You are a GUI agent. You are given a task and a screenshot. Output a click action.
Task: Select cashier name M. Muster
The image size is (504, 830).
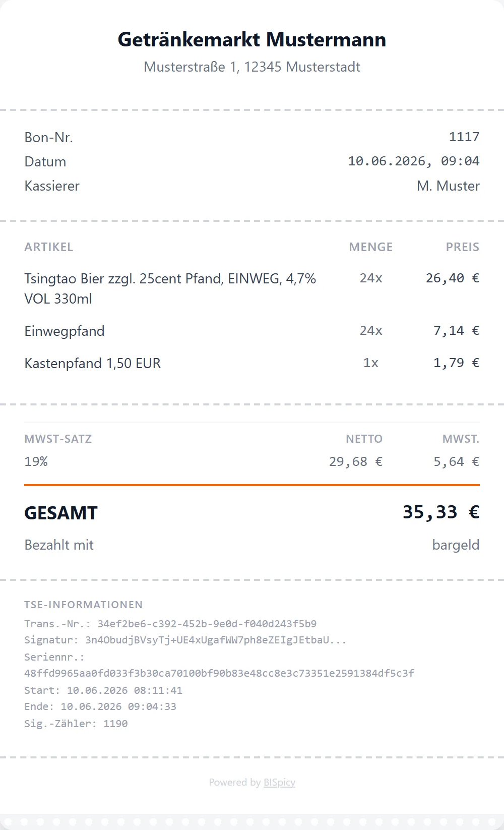coord(448,186)
